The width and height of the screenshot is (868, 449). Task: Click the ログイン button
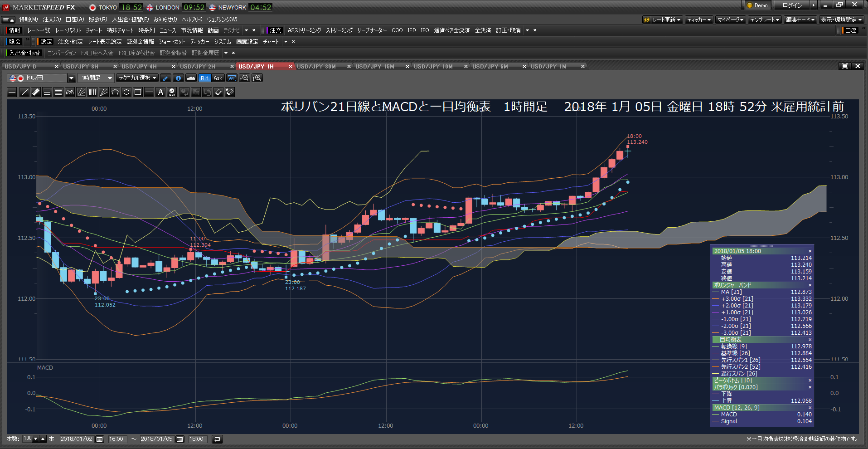(x=792, y=5)
